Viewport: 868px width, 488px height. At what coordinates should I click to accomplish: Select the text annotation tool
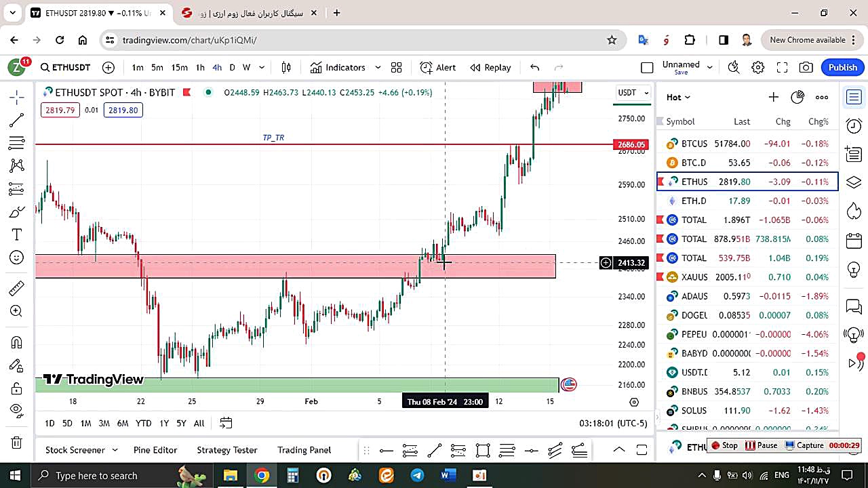click(17, 235)
